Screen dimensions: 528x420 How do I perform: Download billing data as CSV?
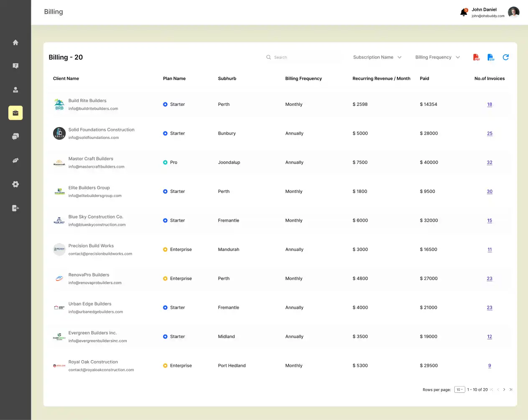click(x=491, y=57)
